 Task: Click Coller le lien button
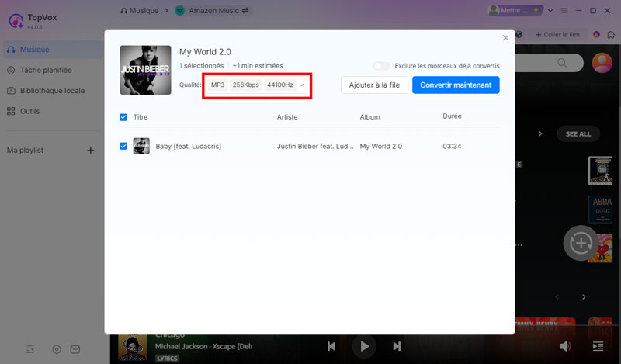pos(557,34)
